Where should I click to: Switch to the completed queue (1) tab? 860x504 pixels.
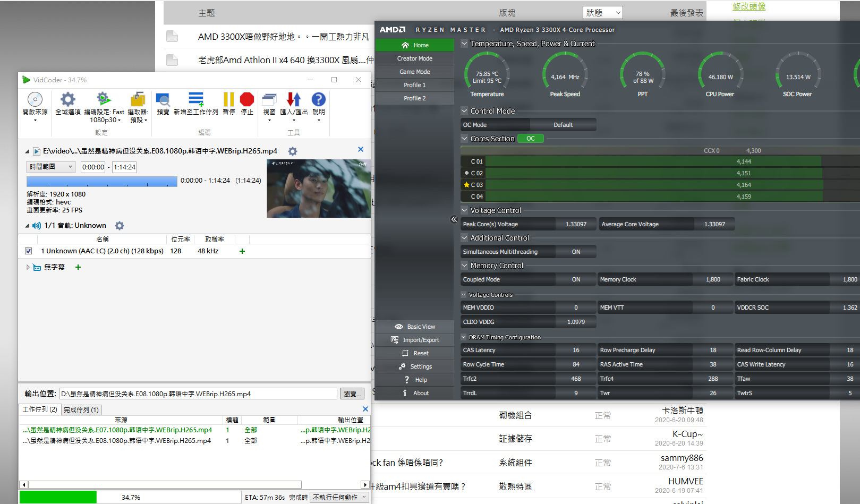(x=81, y=409)
